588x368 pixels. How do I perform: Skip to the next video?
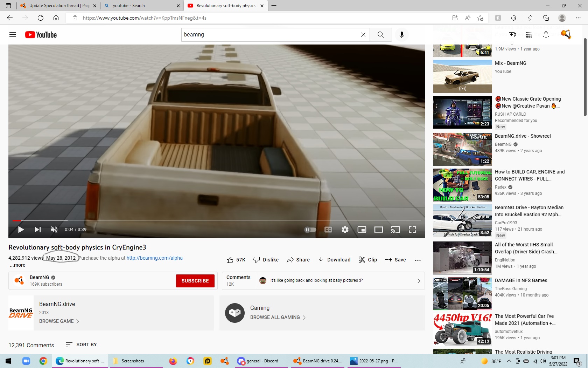[x=37, y=230]
